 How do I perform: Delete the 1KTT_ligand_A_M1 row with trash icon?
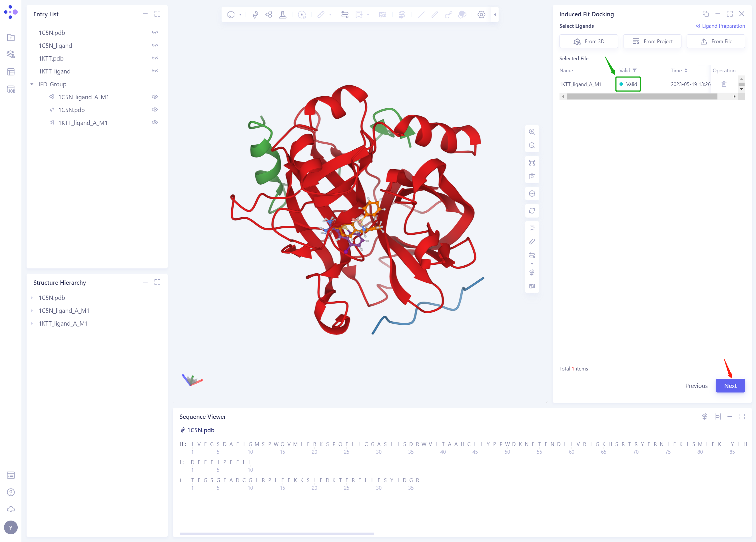pyautogui.click(x=724, y=84)
